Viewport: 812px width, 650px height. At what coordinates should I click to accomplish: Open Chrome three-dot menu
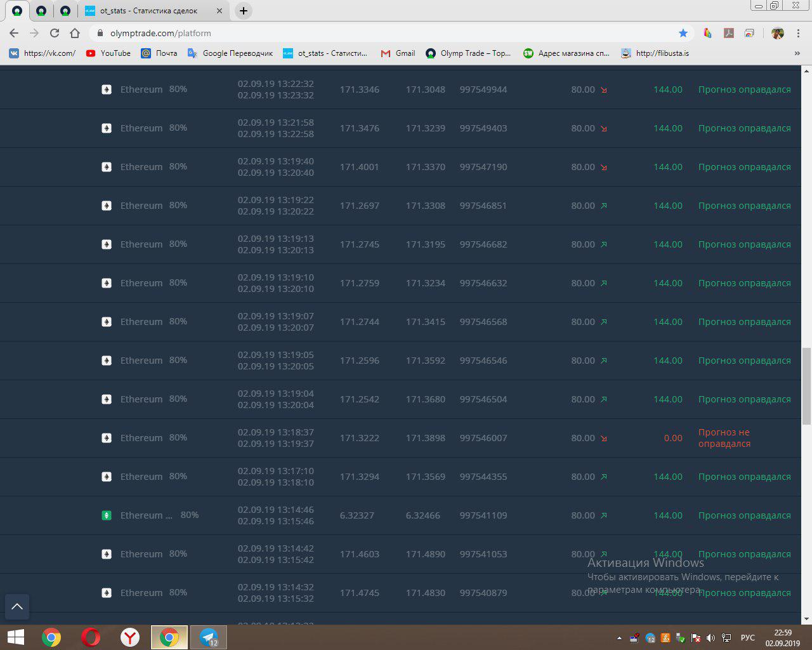(x=798, y=33)
